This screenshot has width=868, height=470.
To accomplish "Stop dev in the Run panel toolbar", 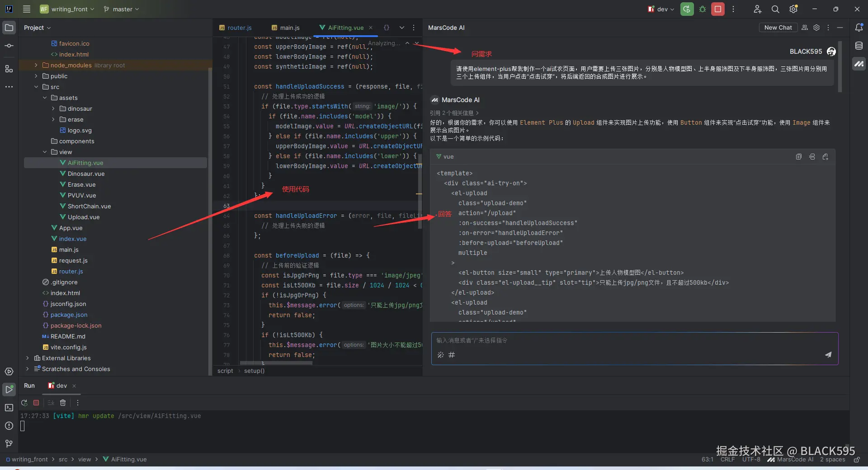I will tap(36, 403).
